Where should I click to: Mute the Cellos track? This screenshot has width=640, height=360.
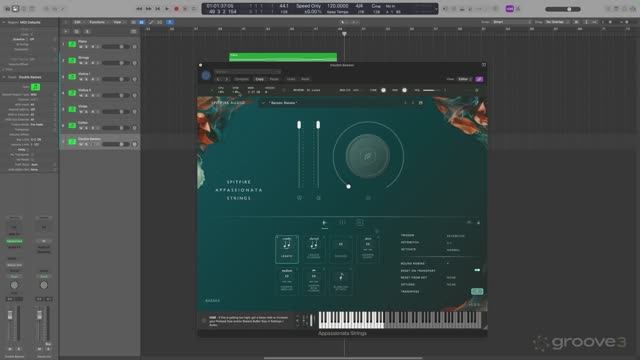[x=81, y=128]
